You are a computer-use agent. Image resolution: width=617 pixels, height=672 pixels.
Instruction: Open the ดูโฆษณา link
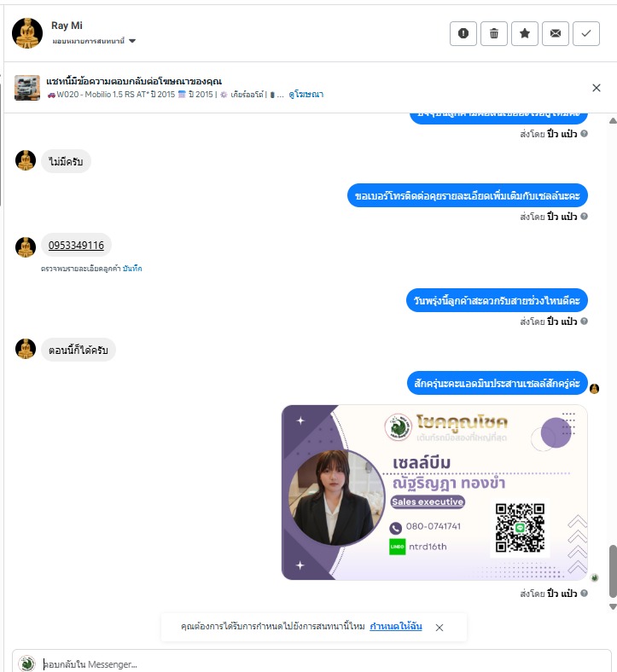click(306, 95)
